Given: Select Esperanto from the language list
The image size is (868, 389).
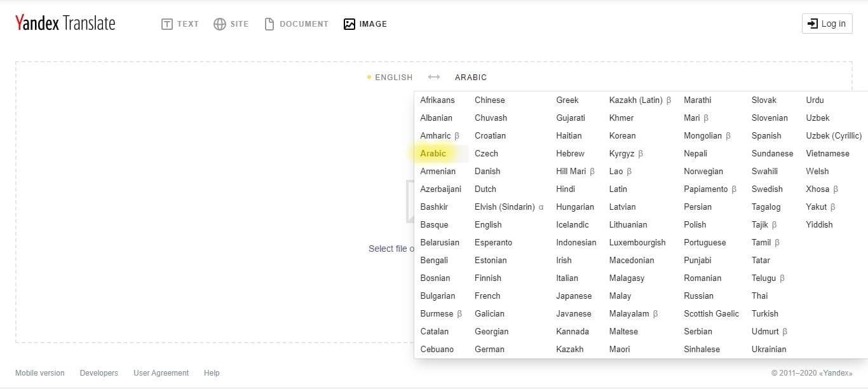Looking at the screenshot, I should point(493,242).
